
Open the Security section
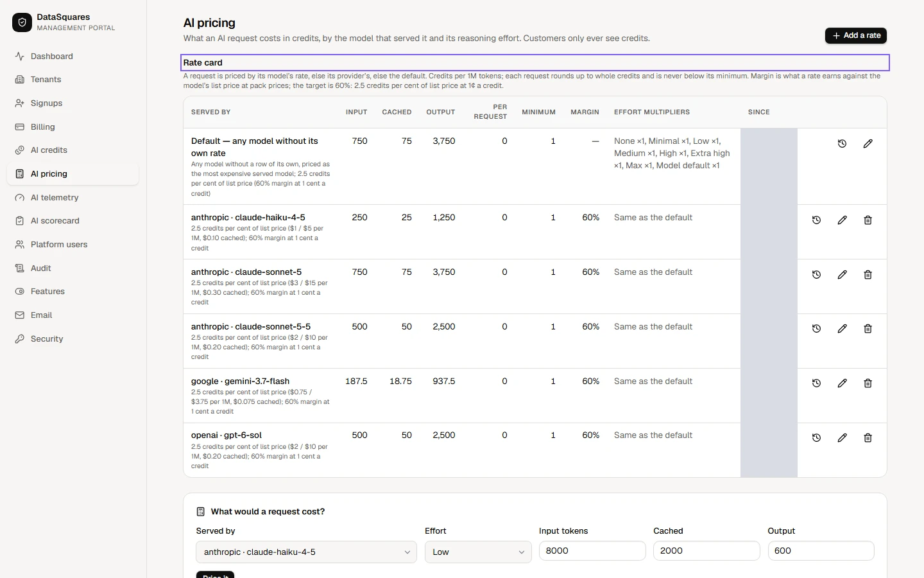click(73, 339)
